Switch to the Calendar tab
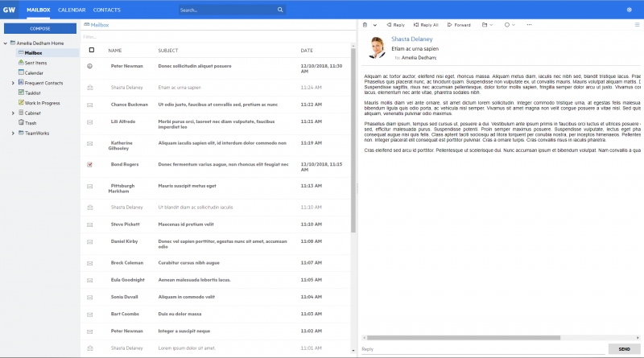Screen dimensions: 644x358 (72, 10)
